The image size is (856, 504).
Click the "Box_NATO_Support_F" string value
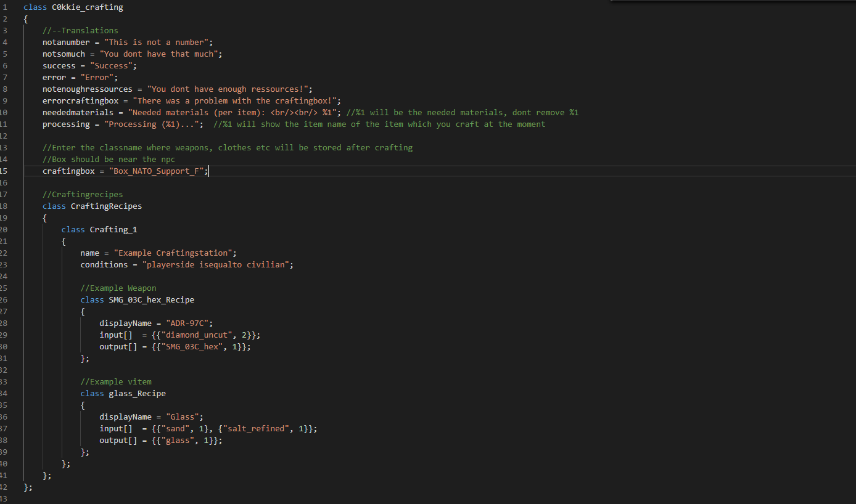pyautogui.click(x=158, y=171)
